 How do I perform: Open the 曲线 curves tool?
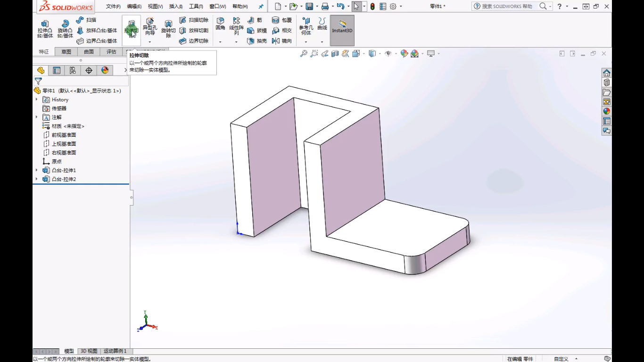[x=322, y=25]
